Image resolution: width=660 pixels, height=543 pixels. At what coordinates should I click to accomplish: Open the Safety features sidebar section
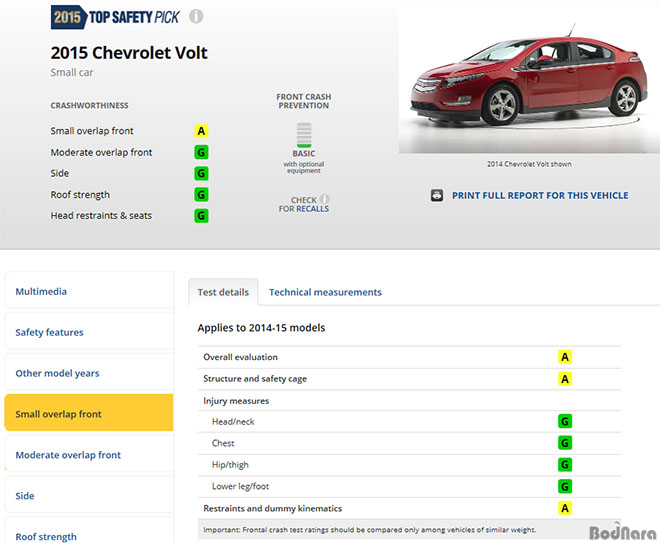coord(89,332)
